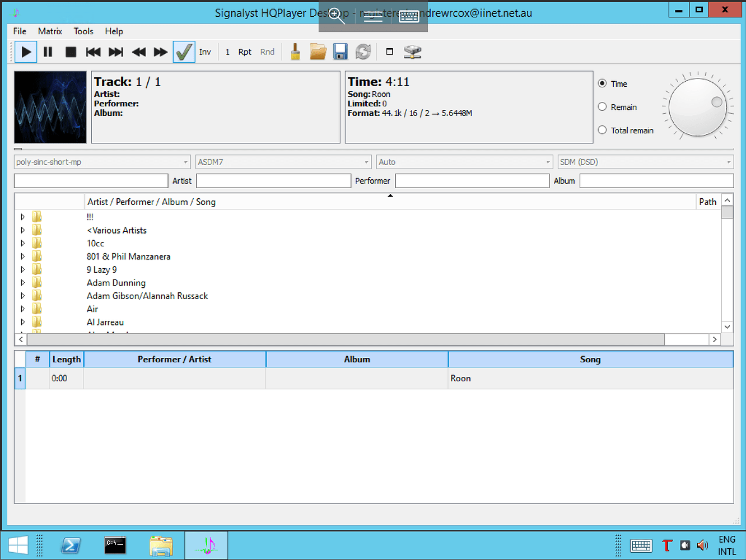746x560 pixels.
Task: Select the Remain time display option
Action: pyautogui.click(x=602, y=106)
